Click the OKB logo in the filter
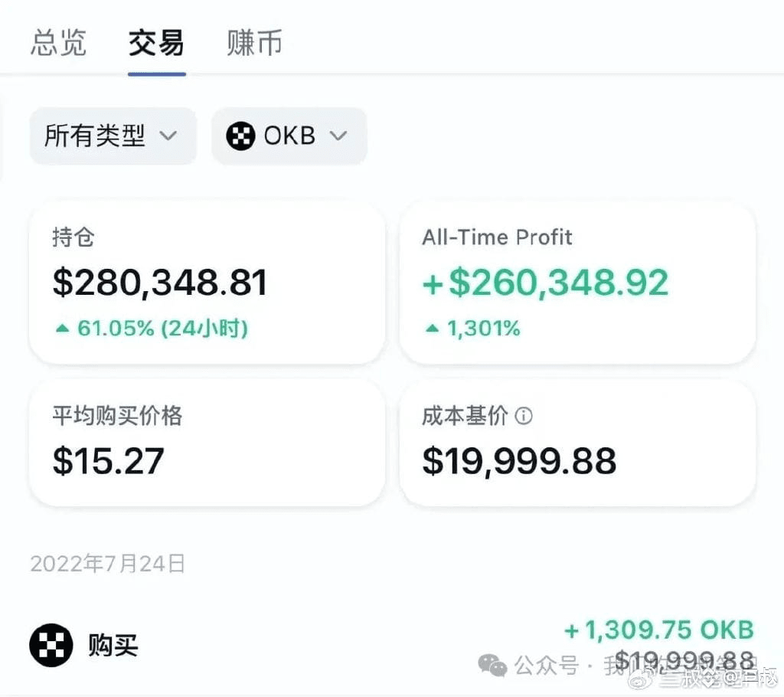The image size is (784, 697). pyautogui.click(x=240, y=136)
